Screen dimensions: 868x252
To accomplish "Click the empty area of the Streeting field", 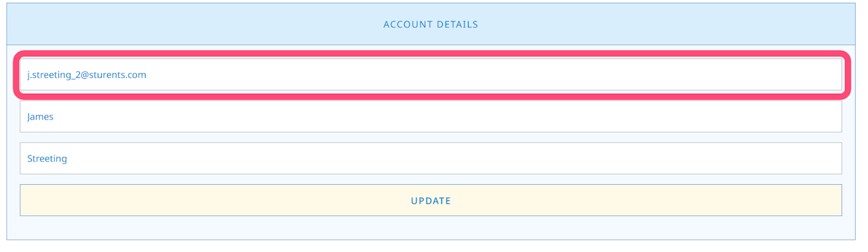I will [x=454, y=158].
